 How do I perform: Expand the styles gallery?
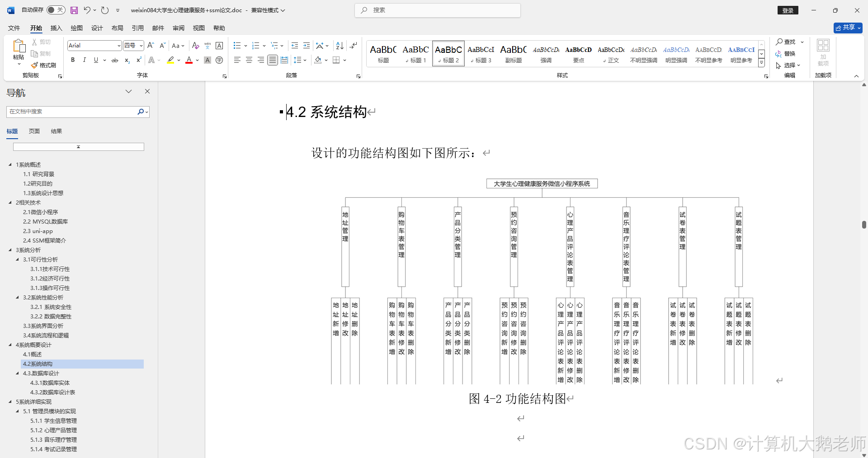point(761,63)
